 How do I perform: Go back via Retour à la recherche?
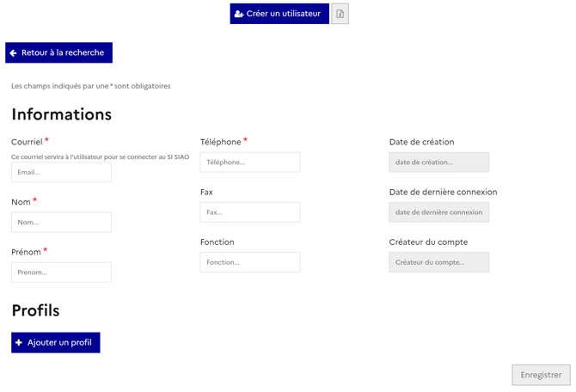click(x=58, y=53)
